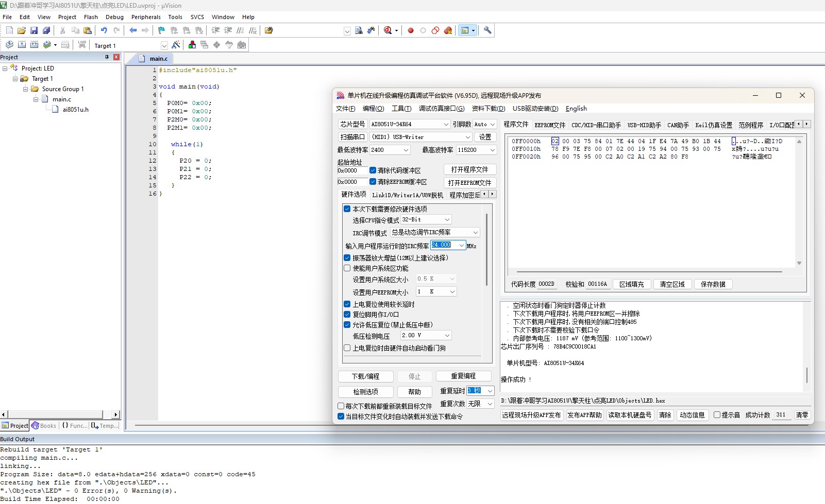The height and width of the screenshot is (504, 825).
Task: Open Manage Project Items colored blocks icon
Action: tap(192, 45)
